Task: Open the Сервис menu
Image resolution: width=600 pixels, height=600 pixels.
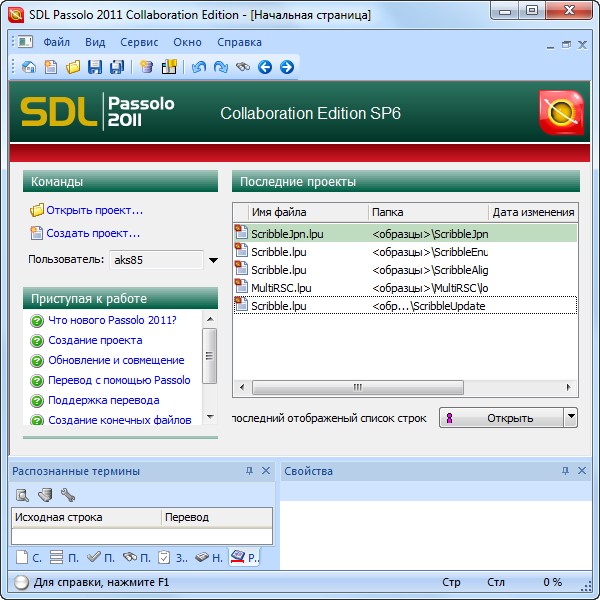Action: tap(139, 42)
